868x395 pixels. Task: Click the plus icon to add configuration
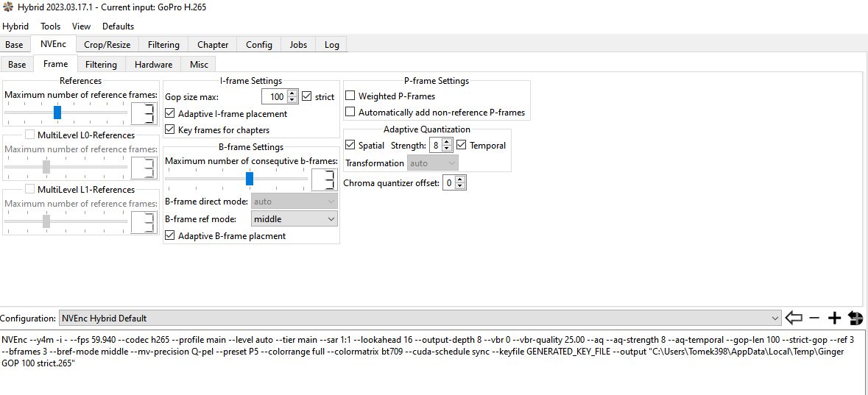pos(834,318)
